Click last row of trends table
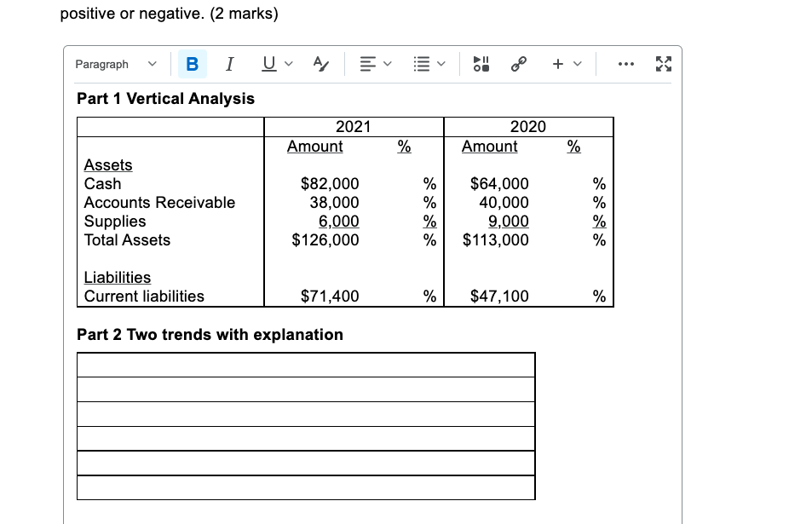This screenshot has width=812, height=524. pyautogui.click(x=306, y=487)
